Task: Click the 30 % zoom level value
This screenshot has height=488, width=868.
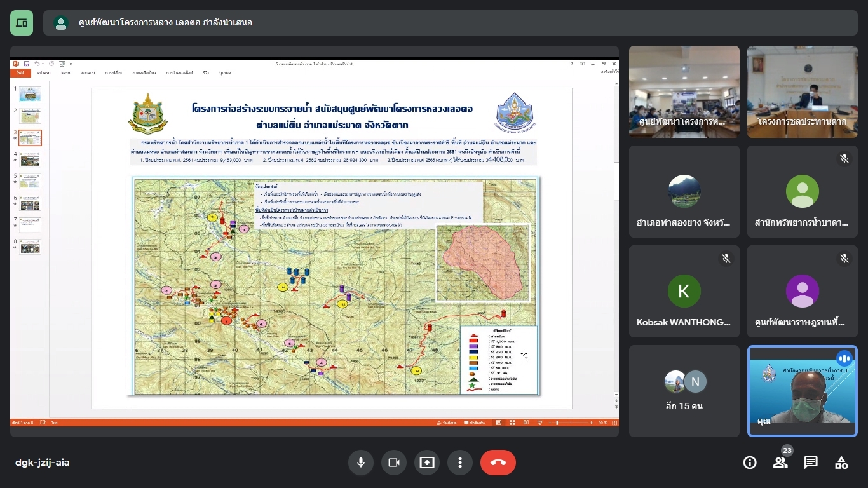Action: 602,423
